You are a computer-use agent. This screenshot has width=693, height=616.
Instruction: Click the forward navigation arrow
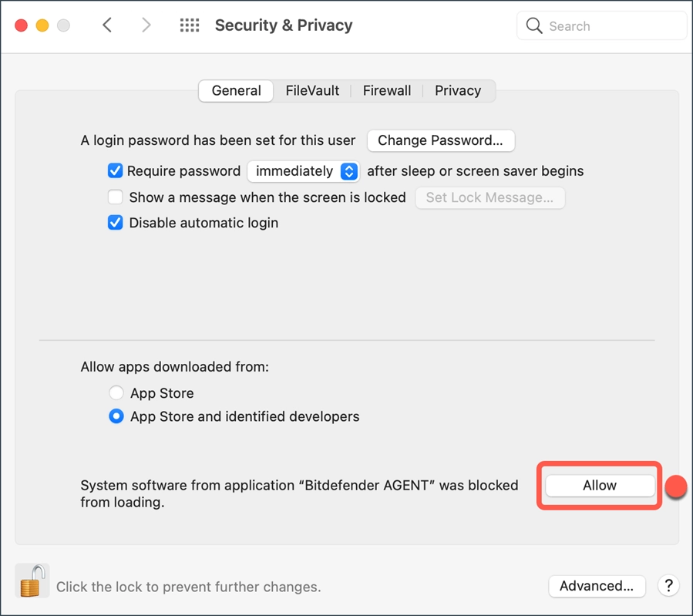click(x=146, y=25)
